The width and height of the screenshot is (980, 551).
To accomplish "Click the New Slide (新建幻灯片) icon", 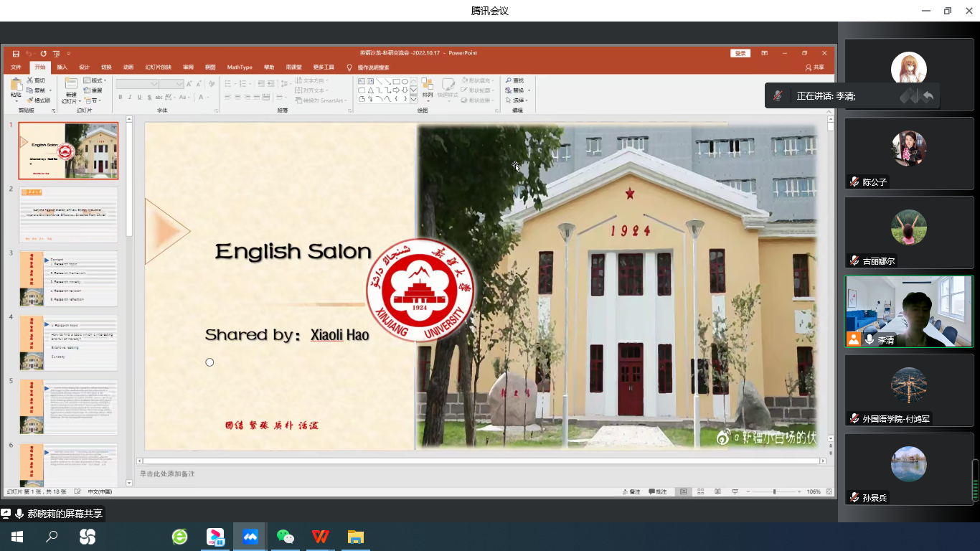I will tap(71, 86).
